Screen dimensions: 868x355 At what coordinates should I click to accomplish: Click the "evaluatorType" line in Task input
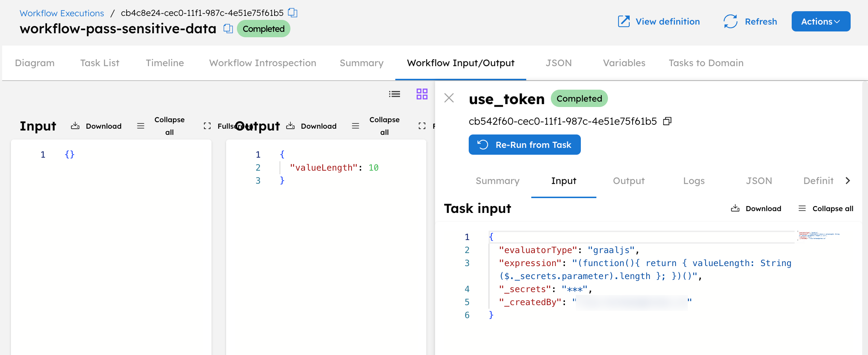(569, 250)
